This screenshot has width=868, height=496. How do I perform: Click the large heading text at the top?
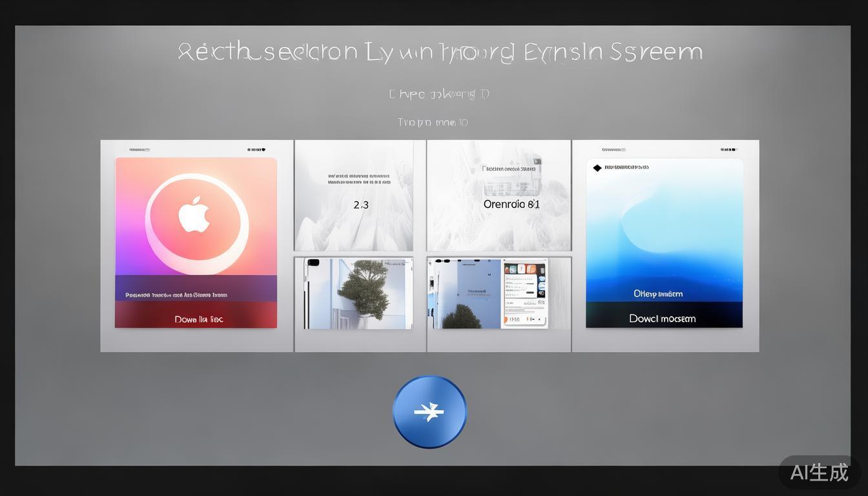point(440,52)
